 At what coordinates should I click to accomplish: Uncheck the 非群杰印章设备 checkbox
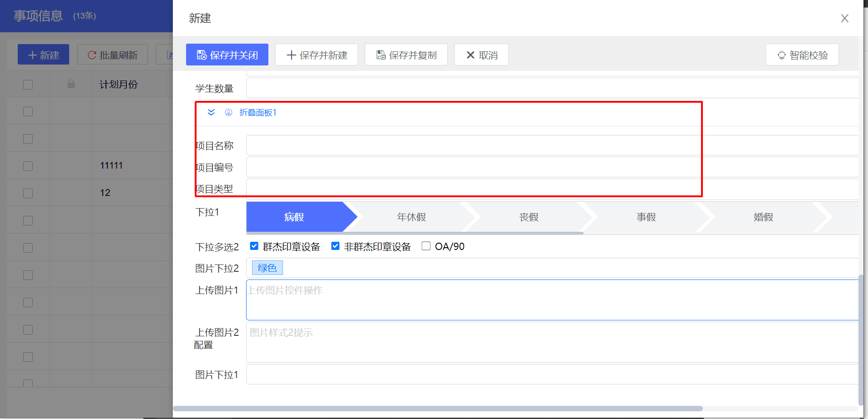(335, 246)
